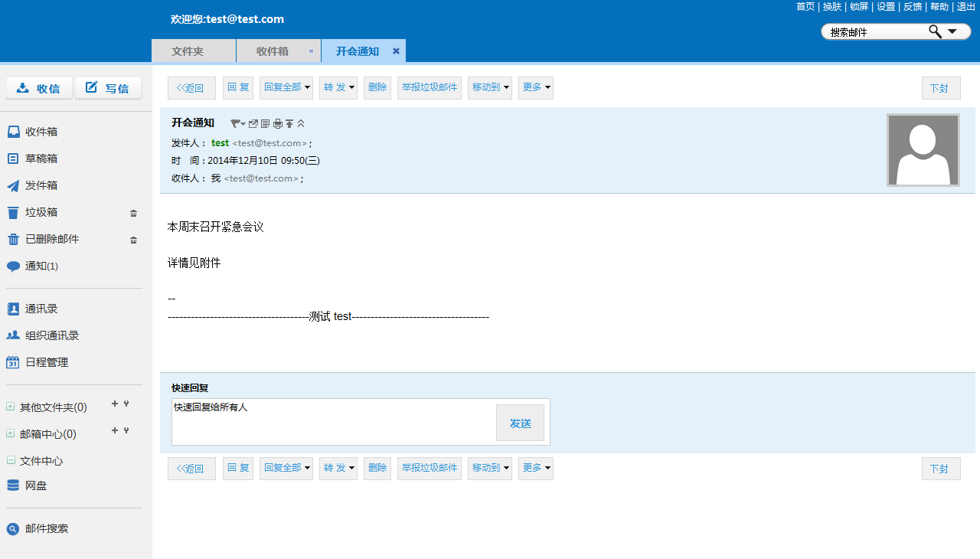Open the email in a new window icon

click(253, 124)
